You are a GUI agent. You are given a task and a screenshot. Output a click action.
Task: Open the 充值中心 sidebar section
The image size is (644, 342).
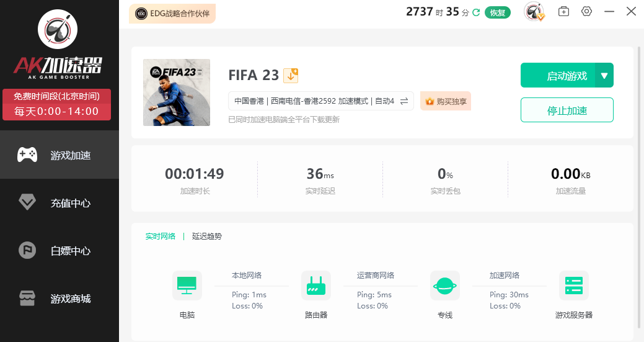coord(60,202)
